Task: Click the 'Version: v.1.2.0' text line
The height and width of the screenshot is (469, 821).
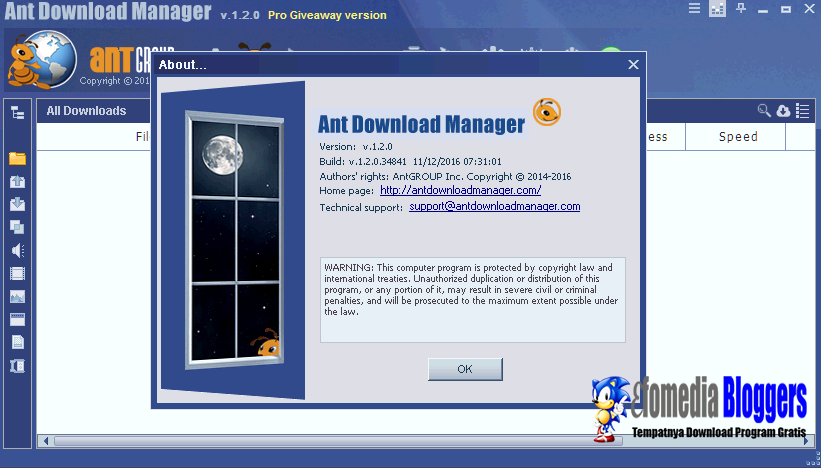Action: click(356, 147)
